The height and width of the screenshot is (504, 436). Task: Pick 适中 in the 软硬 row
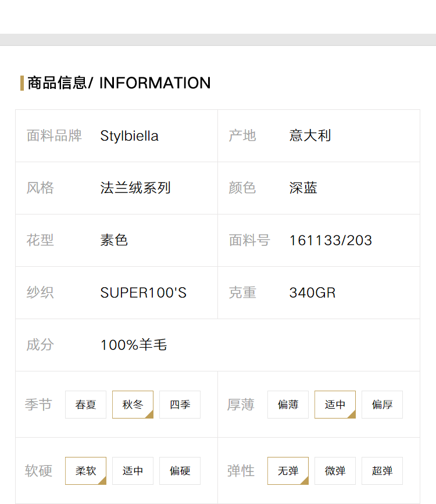pyautogui.click(x=133, y=470)
